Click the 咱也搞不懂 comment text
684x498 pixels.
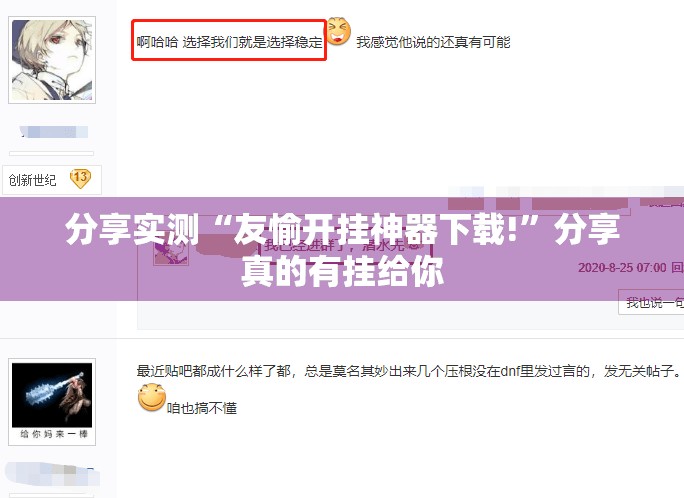coord(202,408)
